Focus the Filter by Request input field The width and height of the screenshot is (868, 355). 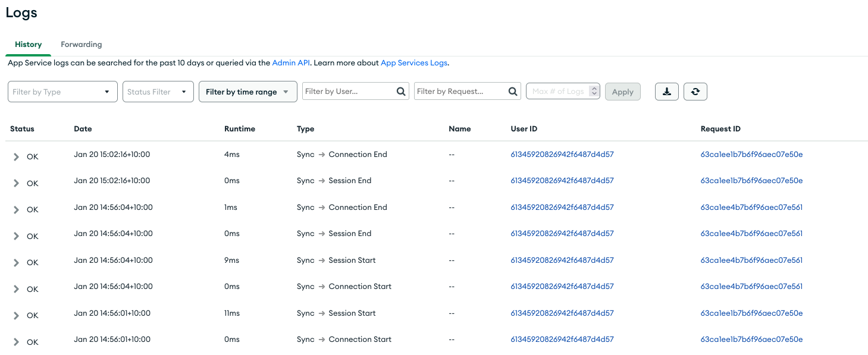[x=460, y=92]
